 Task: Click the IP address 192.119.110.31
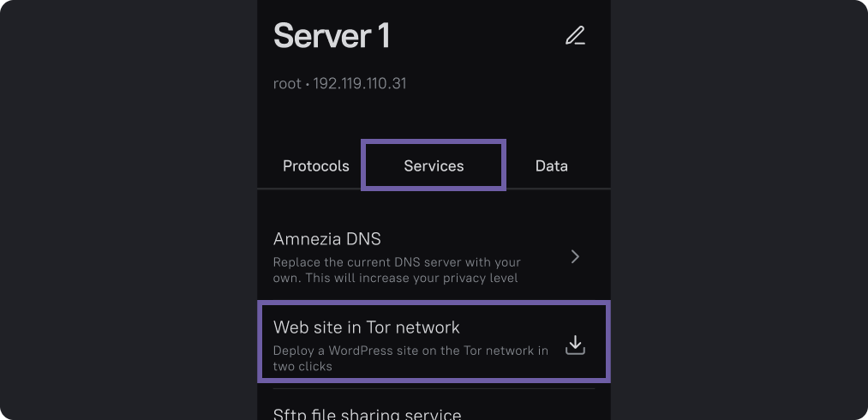(360, 84)
